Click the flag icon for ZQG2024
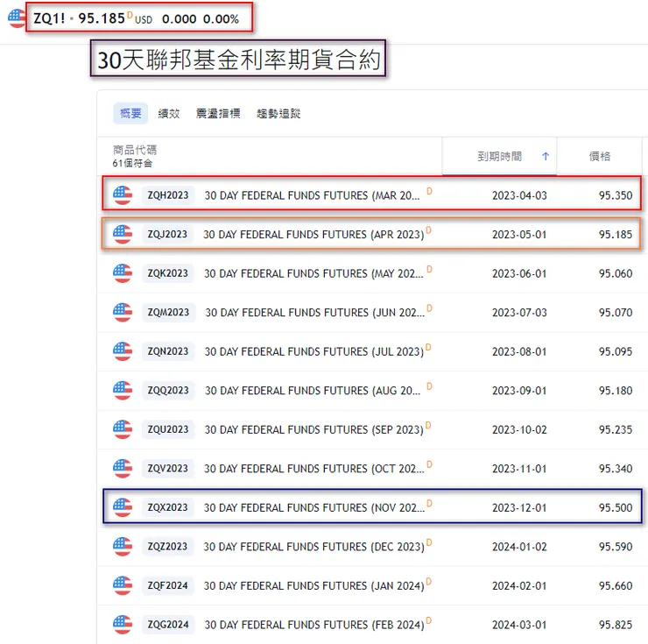The image size is (648, 644). coord(123,625)
